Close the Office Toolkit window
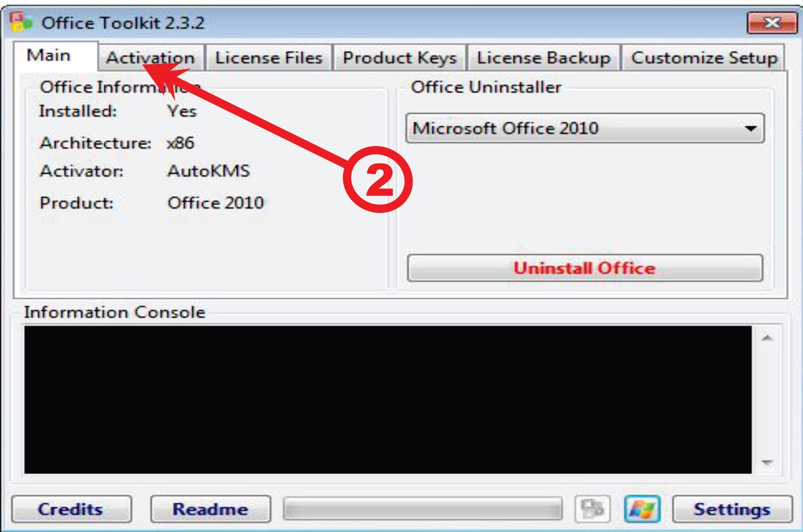The height and width of the screenshot is (532, 803). pyautogui.click(x=772, y=23)
